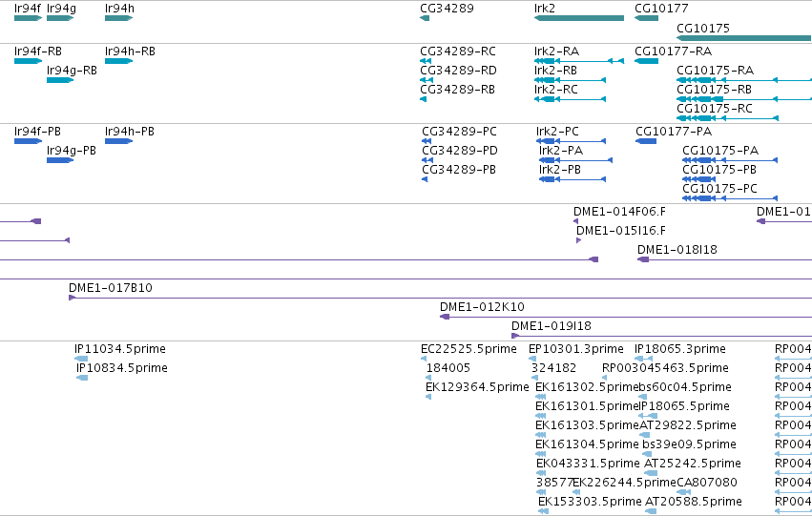Select transcript CG34289-RC
Viewport: 812px width, 516px height.
coord(458,52)
